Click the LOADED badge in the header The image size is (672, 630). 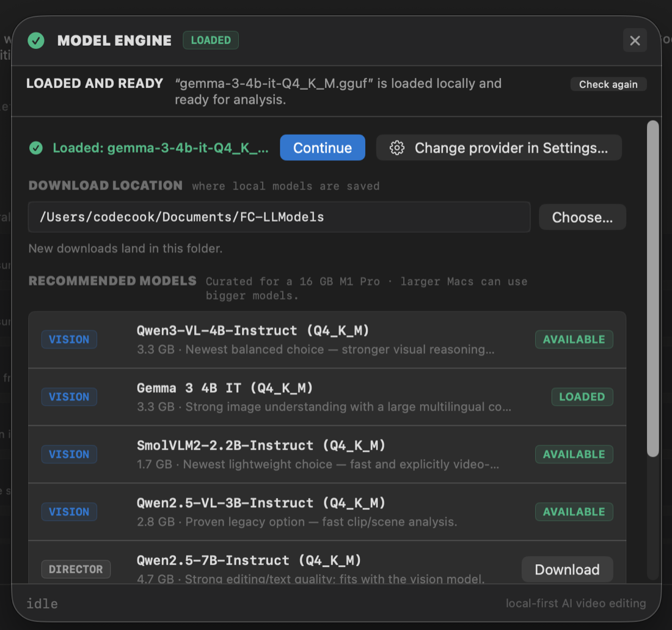coord(211,40)
